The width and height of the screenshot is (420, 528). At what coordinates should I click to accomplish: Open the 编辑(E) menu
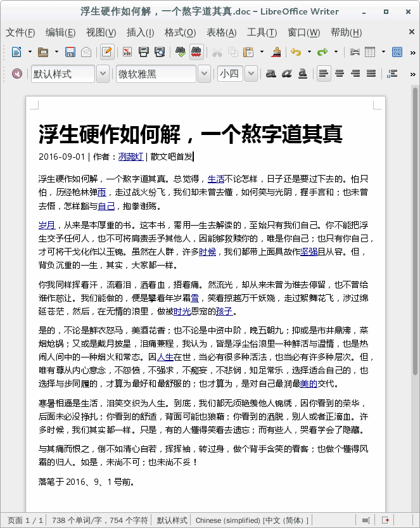61,33
